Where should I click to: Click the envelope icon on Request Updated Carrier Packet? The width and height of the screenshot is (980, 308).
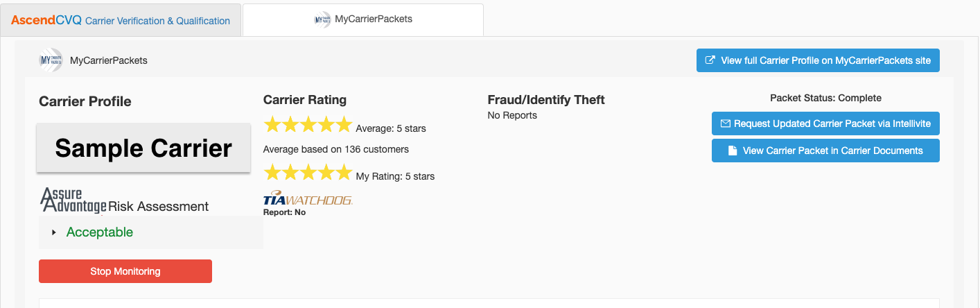[x=726, y=123]
